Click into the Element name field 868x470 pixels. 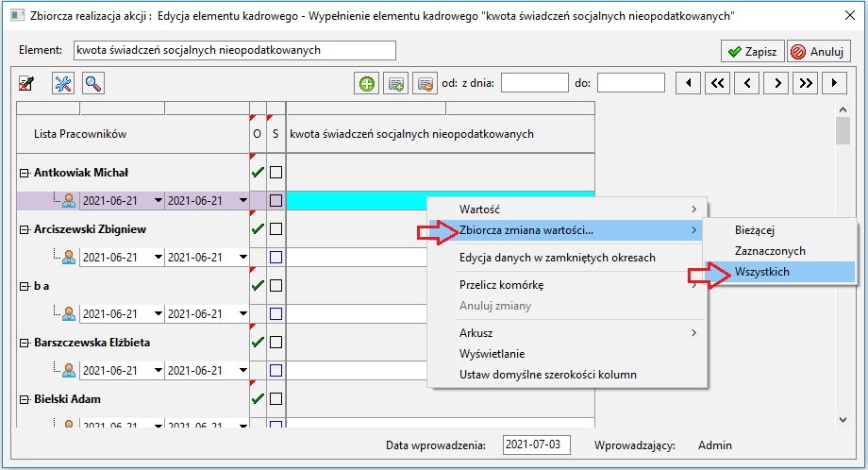coord(235,50)
